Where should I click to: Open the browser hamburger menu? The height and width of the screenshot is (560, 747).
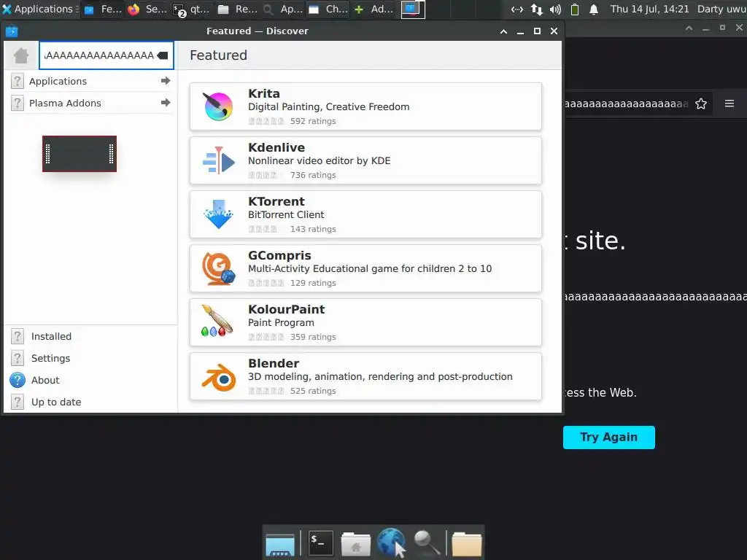[729, 104]
